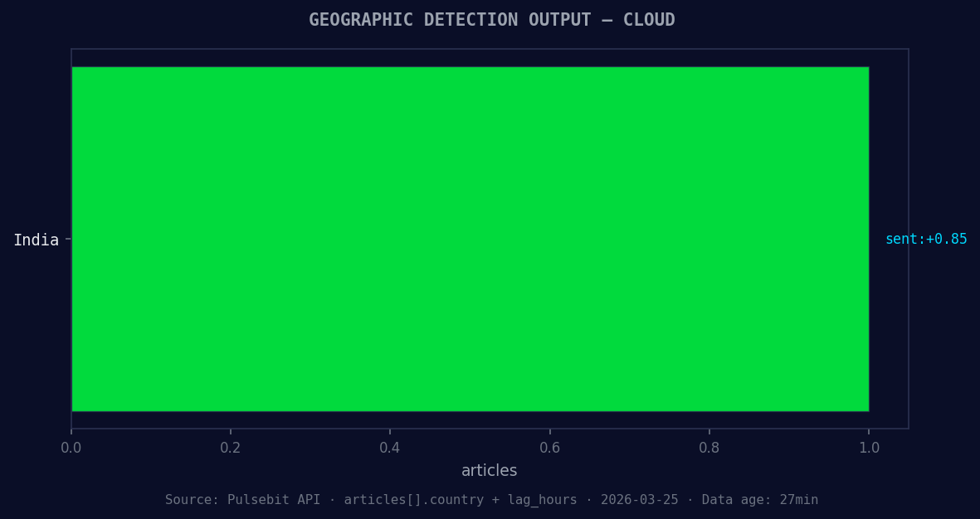Click the 0.8 tick label
Viewport: 980px width, 519px height.
(x=709, y=447)
